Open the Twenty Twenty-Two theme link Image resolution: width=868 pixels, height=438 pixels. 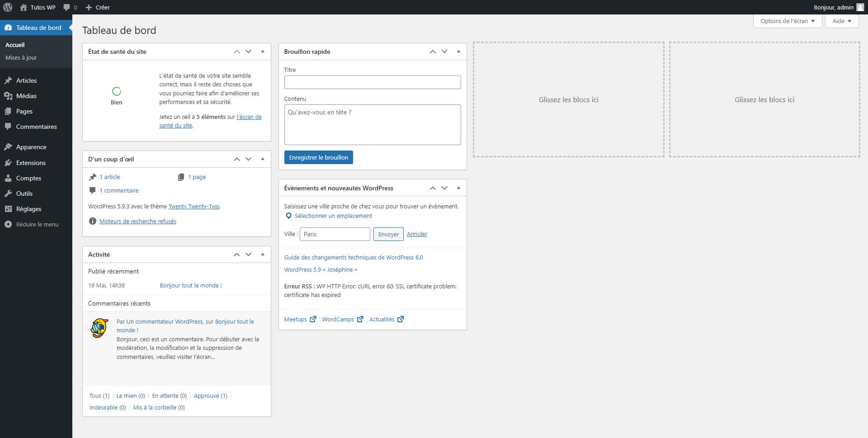click(x=193, y=206)
